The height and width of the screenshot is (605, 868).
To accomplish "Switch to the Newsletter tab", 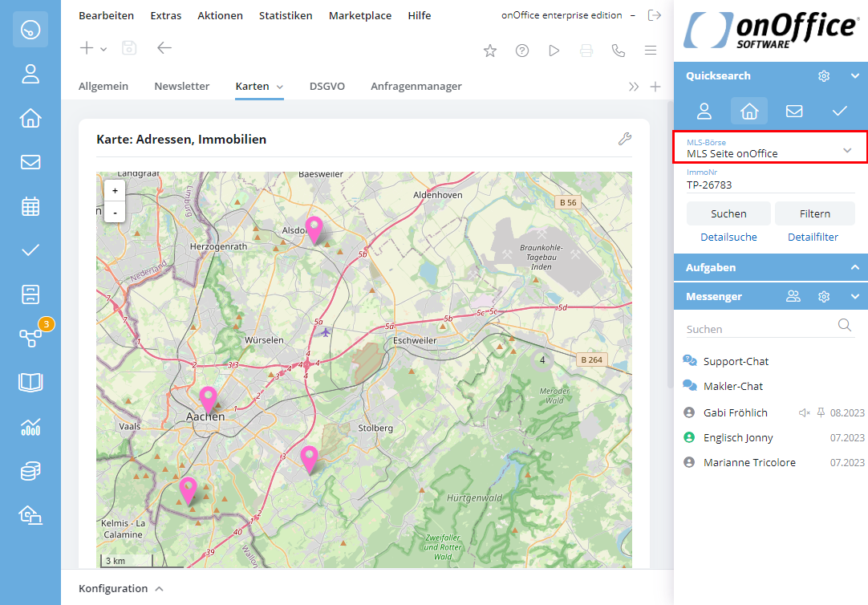I will tap(181, 87).
